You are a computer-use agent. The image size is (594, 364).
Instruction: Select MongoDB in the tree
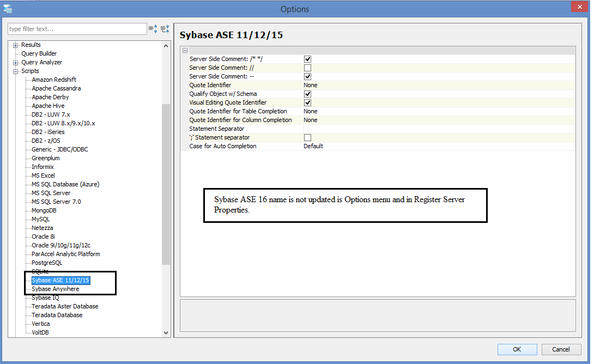[x=44, y=210]
